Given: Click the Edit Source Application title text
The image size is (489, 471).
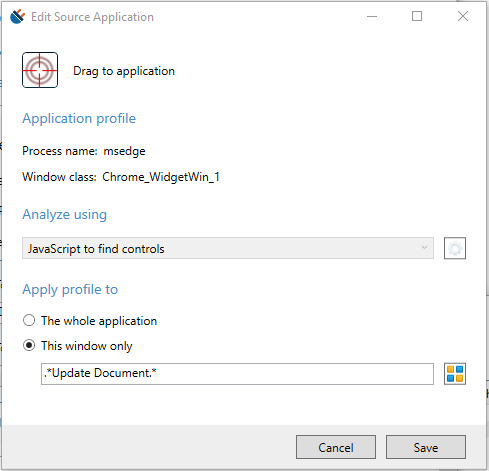Looking at the screenshot, I should point(92,17).
